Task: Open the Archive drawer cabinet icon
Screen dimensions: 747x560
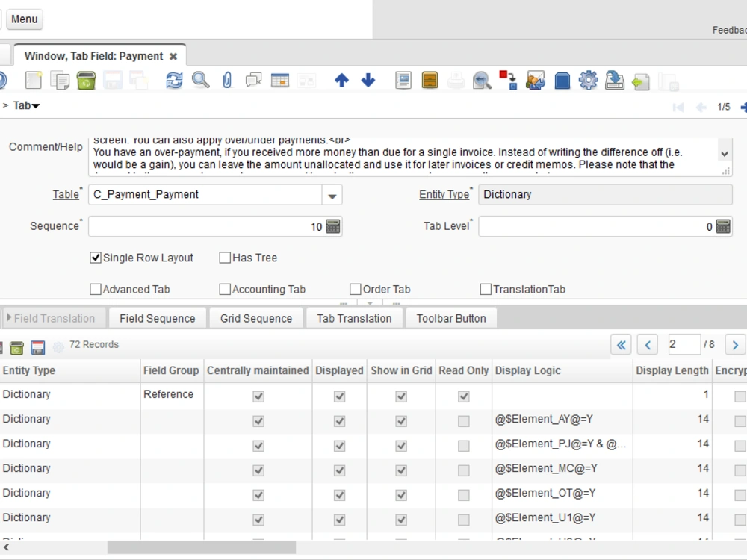Action: (x=430, y=80)
